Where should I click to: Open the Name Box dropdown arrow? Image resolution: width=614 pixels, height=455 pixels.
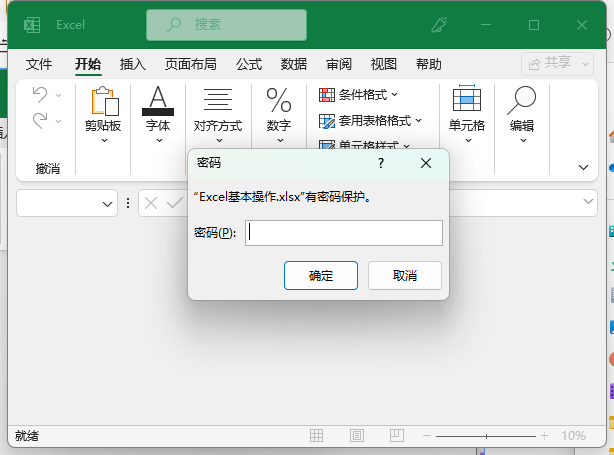(x=107, y=204)
